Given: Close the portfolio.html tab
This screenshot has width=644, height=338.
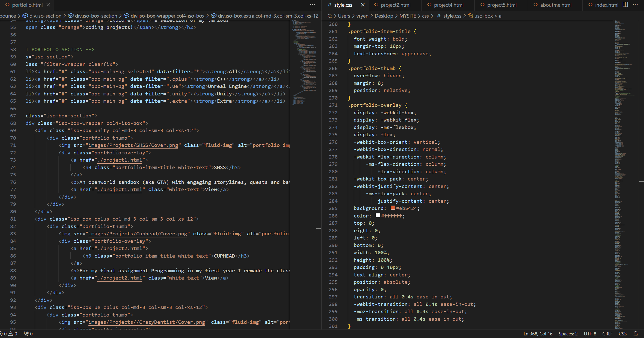Looking at the screenshot, I should (x=48, y=5).
